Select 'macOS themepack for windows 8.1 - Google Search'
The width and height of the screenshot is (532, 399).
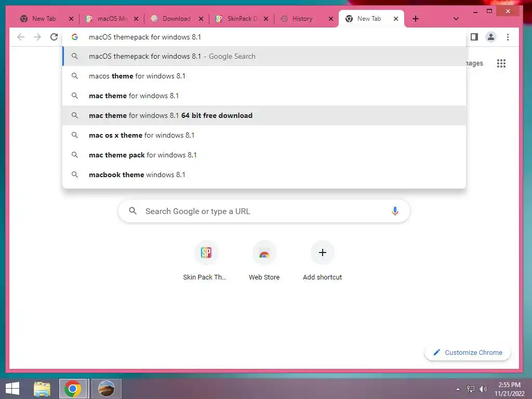click(264, 56)
